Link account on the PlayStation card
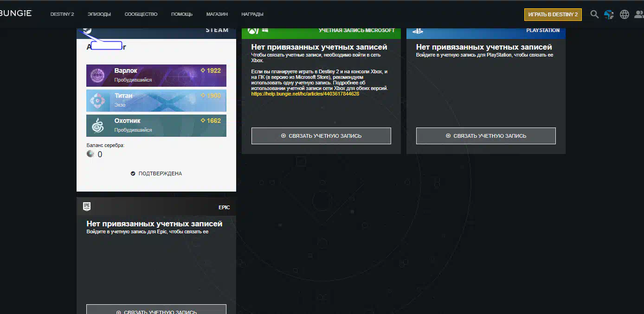This screenshot has height=314, width=644. pyautogui.click(x=486, y=136)
